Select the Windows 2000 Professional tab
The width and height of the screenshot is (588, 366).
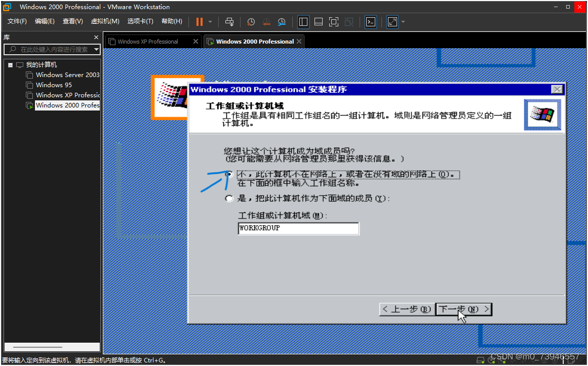point(255,42)
